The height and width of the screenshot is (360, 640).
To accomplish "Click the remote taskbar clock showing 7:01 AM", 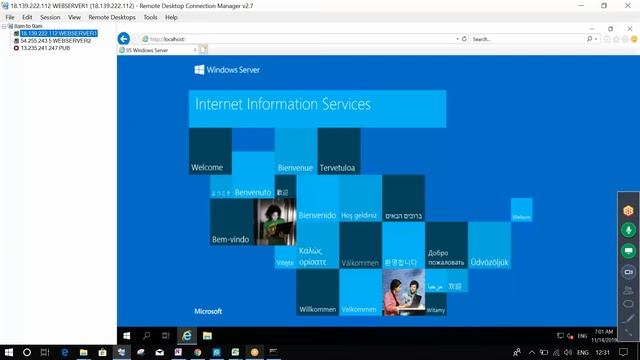I will click(x=603, y=336).
